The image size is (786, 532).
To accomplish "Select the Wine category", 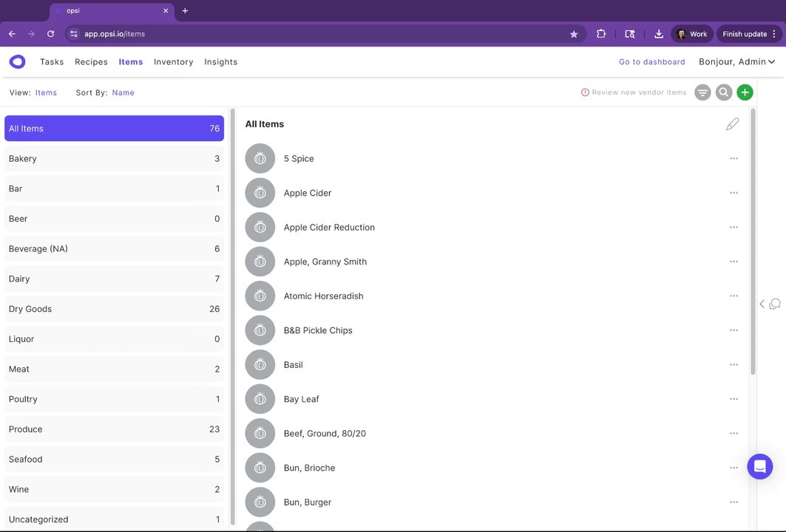I will [x=115, y=489].
